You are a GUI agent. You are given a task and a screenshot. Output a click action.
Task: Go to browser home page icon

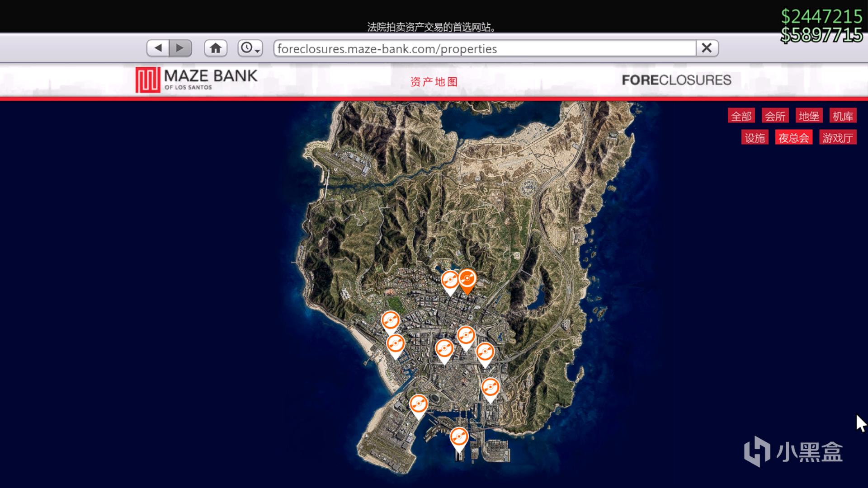pos(216,48)
